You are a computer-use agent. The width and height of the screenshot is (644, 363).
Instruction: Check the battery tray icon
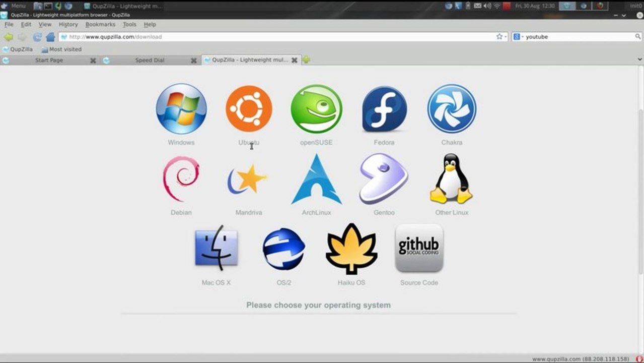coord(468,6)
